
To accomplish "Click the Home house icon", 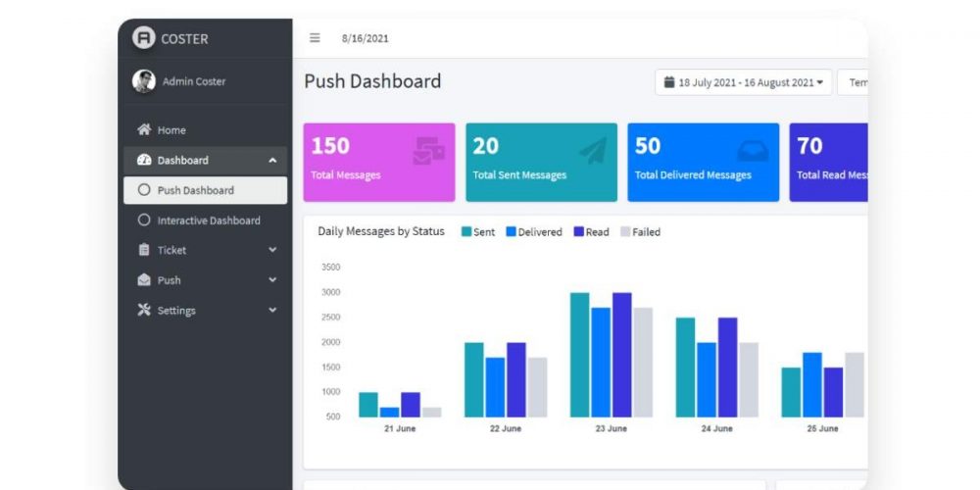I will pyautogui.click(x=144, y=130).
